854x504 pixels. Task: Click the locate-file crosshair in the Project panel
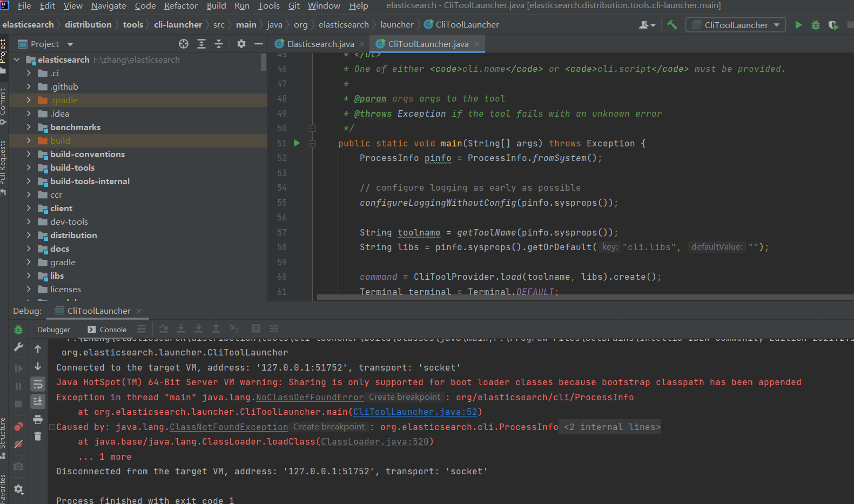[x=184, y=44]
